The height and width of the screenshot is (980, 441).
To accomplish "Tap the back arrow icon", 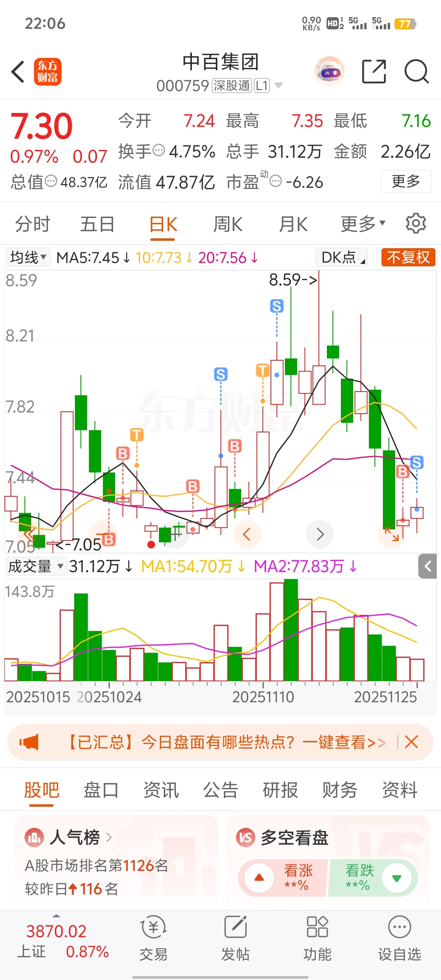I will 18,71.
